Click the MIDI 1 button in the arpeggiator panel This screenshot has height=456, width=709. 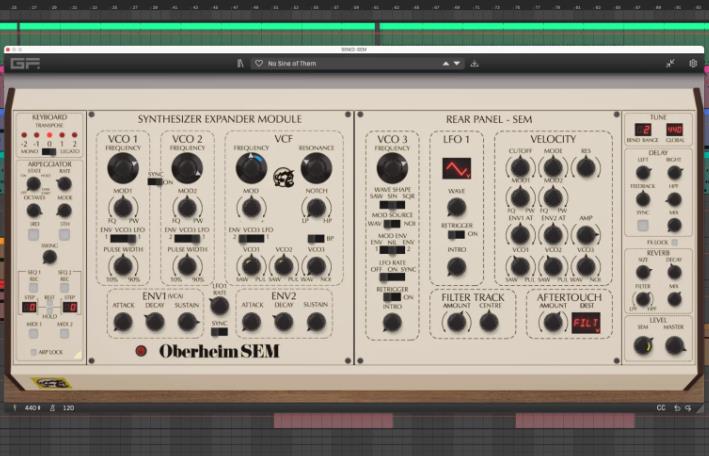click(x=33, y=334)
